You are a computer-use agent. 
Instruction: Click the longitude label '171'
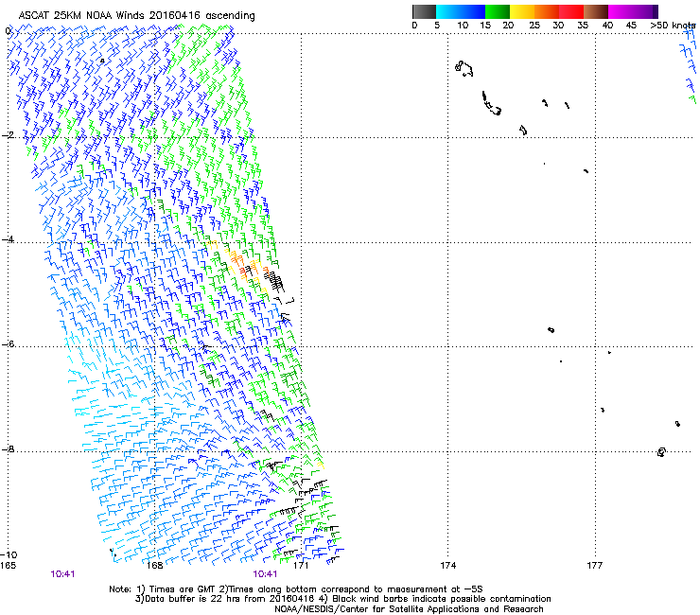point(301,566)
